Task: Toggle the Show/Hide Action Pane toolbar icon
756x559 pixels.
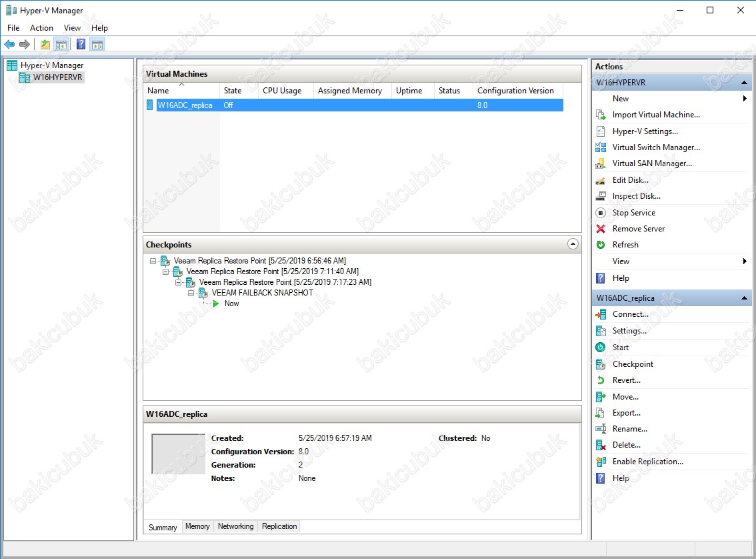Action: click(97, 45)
